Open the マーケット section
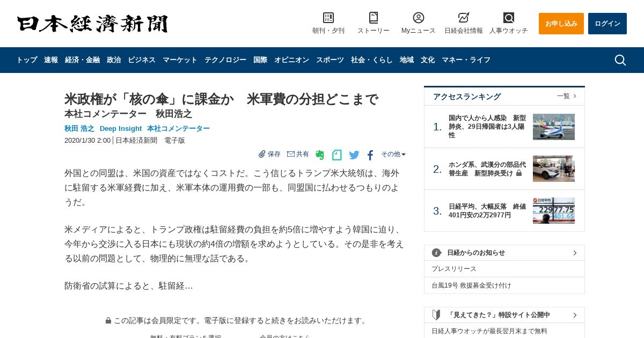 coord(180,60)
